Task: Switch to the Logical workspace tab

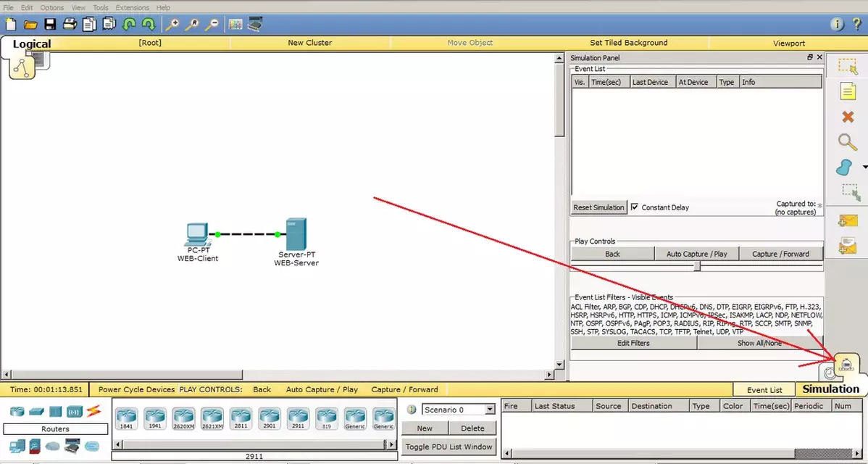Action: [32, 43]
